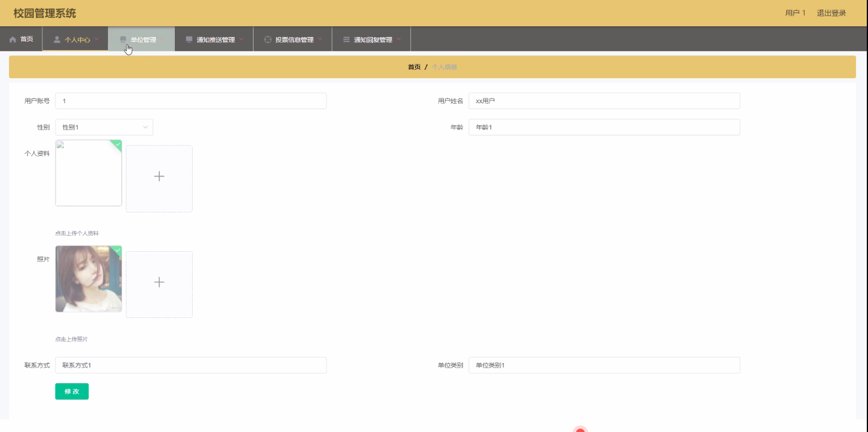Click the green 修改 button
The width and height of the screenshot is (868, 432).
(x=72, y=391)
